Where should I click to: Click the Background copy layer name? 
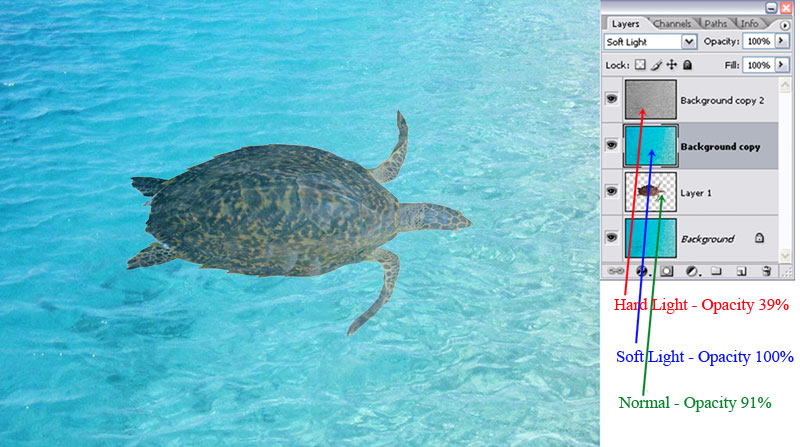click(720, 147)
